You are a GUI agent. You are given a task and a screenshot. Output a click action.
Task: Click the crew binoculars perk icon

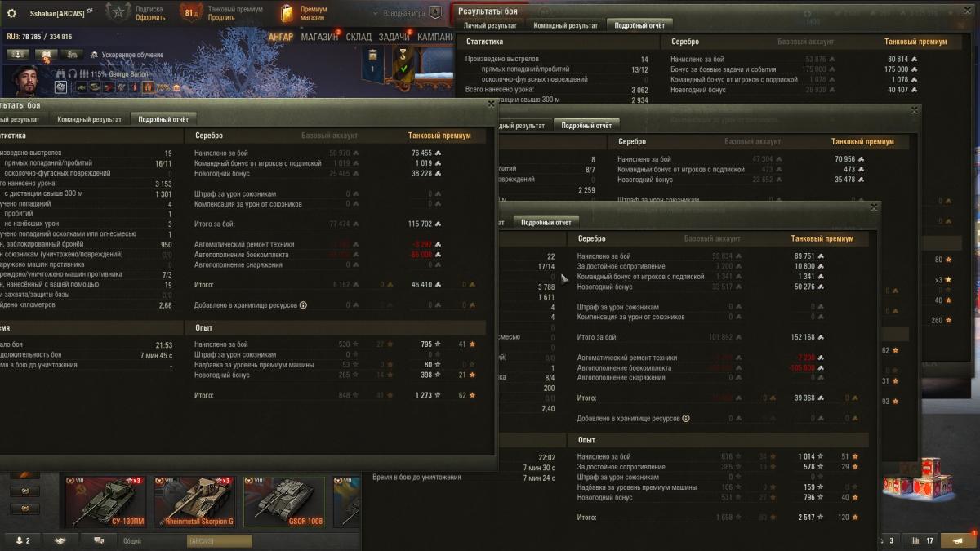tap(61, 73)
